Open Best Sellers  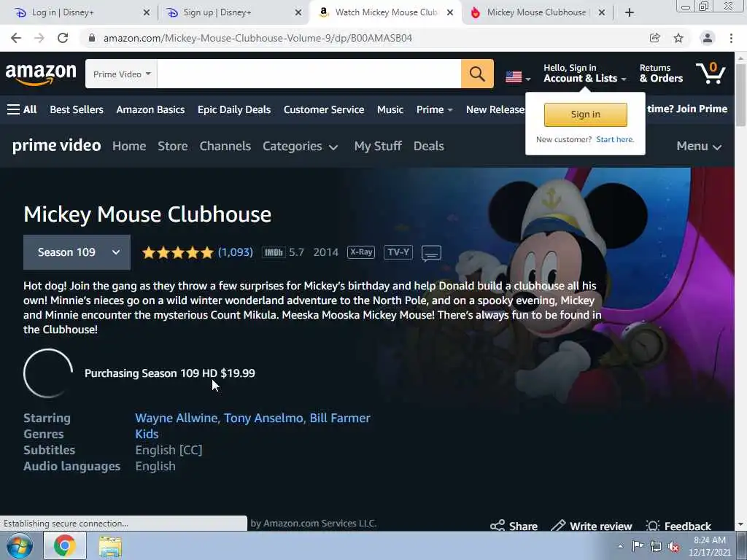click(x=77, y=109)
